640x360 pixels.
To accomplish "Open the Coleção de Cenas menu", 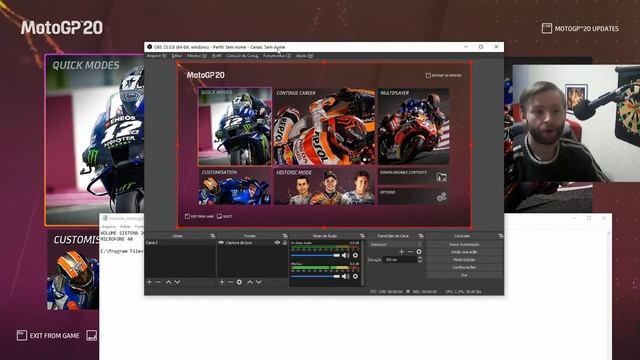I will (242, 56).
